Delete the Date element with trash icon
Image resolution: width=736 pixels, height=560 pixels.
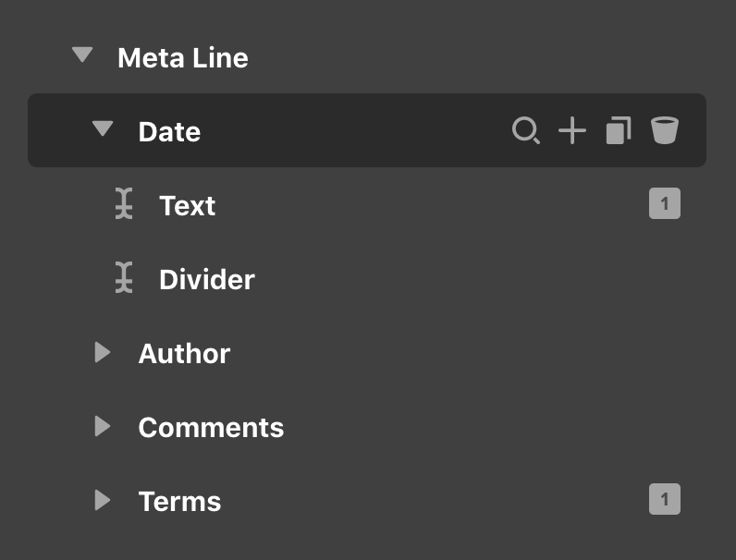[664, 130]
